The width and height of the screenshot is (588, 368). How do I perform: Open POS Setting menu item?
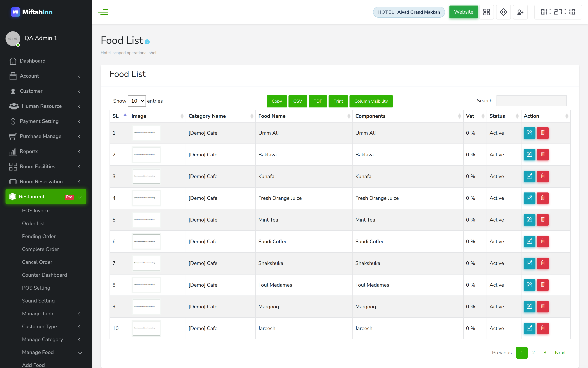[36, 288]
